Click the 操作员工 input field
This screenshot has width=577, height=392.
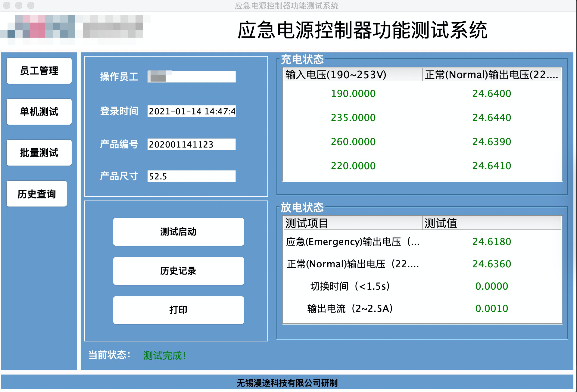(192, 77)
